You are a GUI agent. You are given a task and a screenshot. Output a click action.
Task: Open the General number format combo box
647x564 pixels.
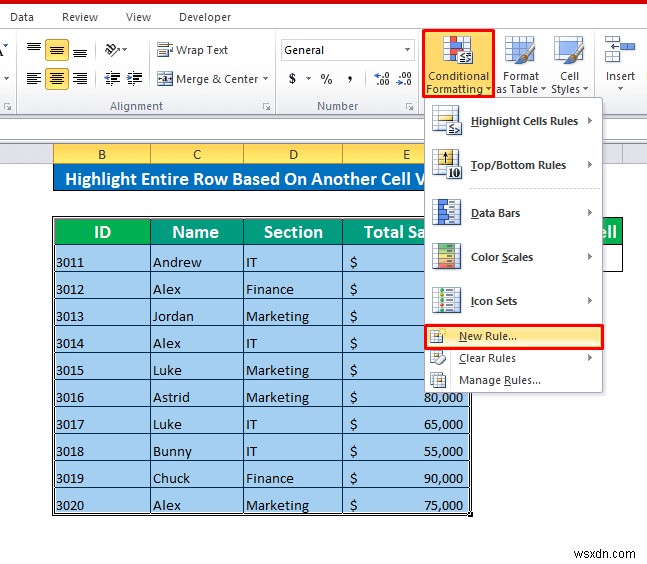point(348,50)
